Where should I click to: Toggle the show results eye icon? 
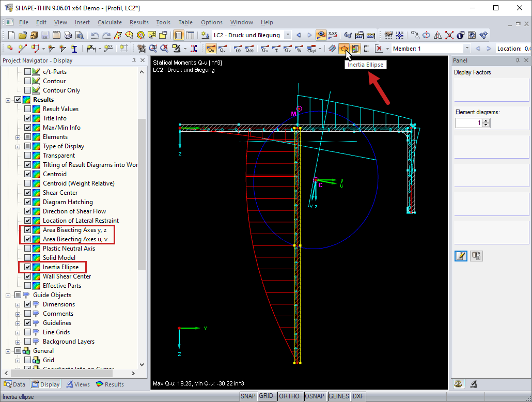(321, 36)
